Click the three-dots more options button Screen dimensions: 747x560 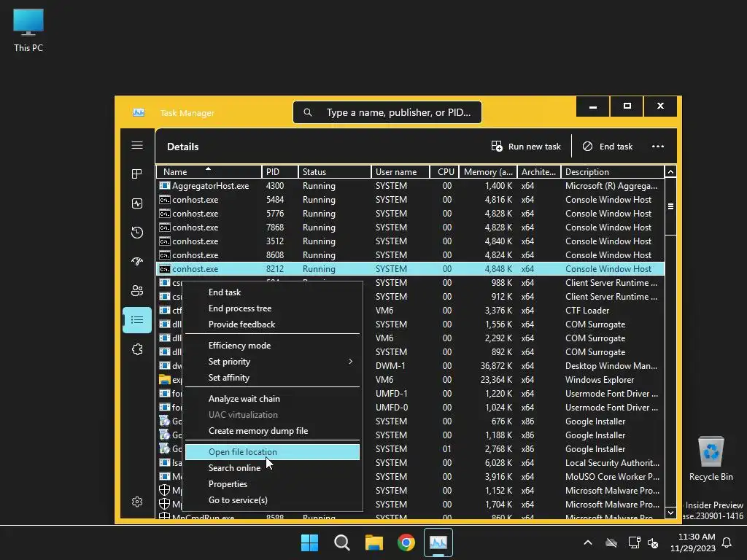(657, 146)
